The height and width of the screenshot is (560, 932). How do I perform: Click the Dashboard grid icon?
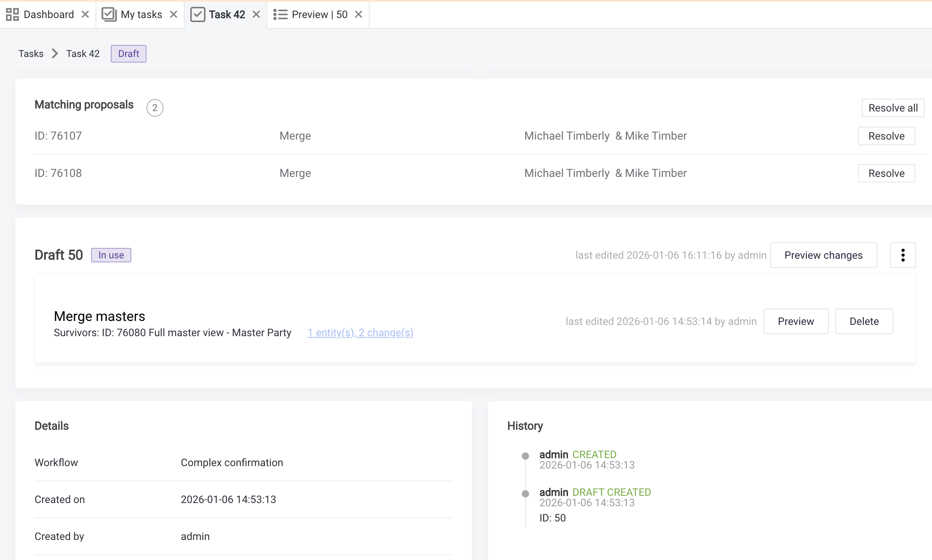pyautogui.click(x=12, y=14)
